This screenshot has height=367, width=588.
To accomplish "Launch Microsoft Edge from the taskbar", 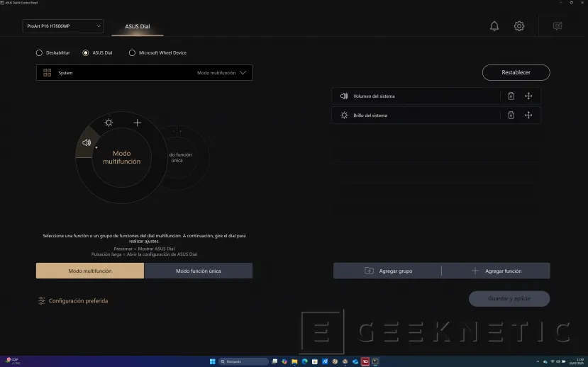I will pyautogui.click(x=304, y=361).
